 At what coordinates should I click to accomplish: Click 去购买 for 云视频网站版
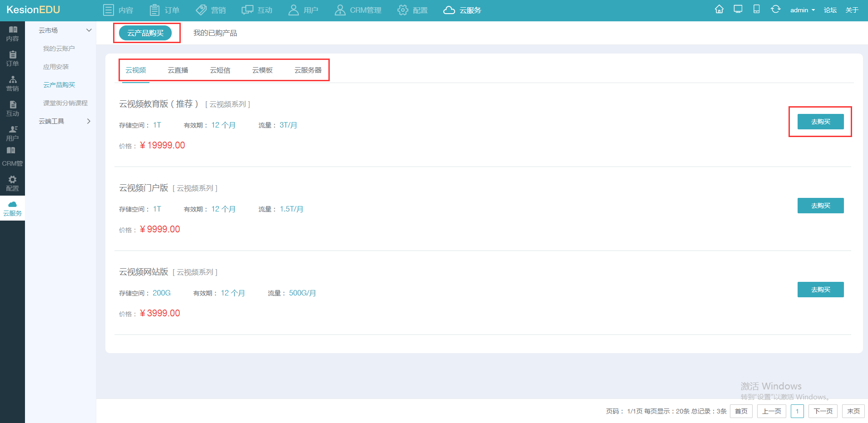pyautogui.click(x=820, y=290)
